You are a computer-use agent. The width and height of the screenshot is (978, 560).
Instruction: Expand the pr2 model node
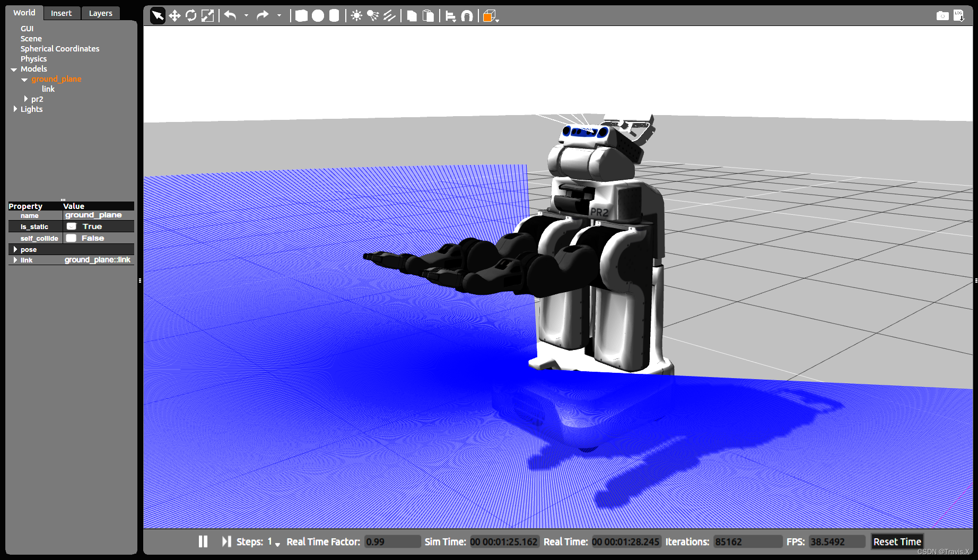[25, 99]
